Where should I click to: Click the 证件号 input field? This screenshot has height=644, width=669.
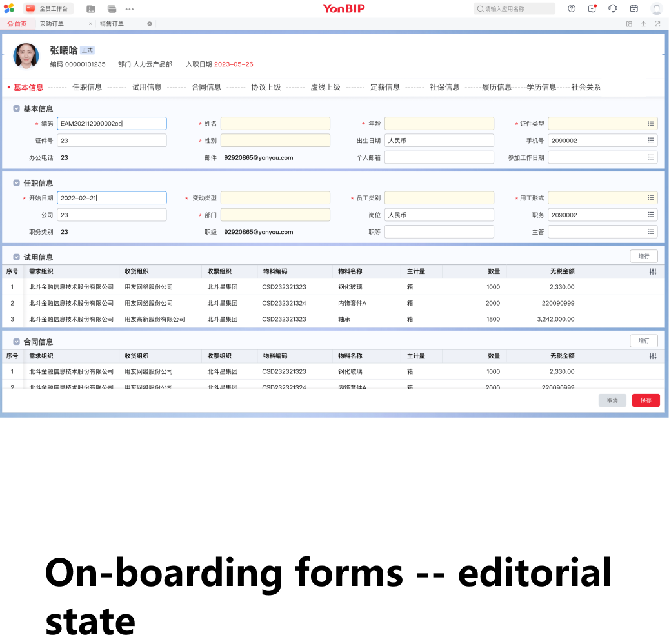(112, 141)
